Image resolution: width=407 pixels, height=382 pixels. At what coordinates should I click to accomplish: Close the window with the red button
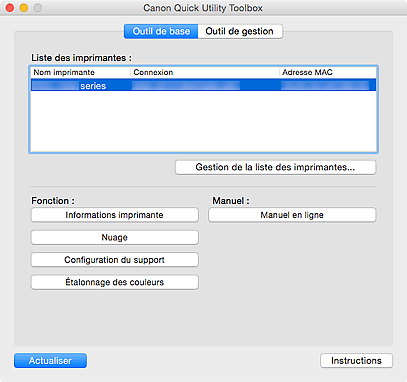[10, 8]
